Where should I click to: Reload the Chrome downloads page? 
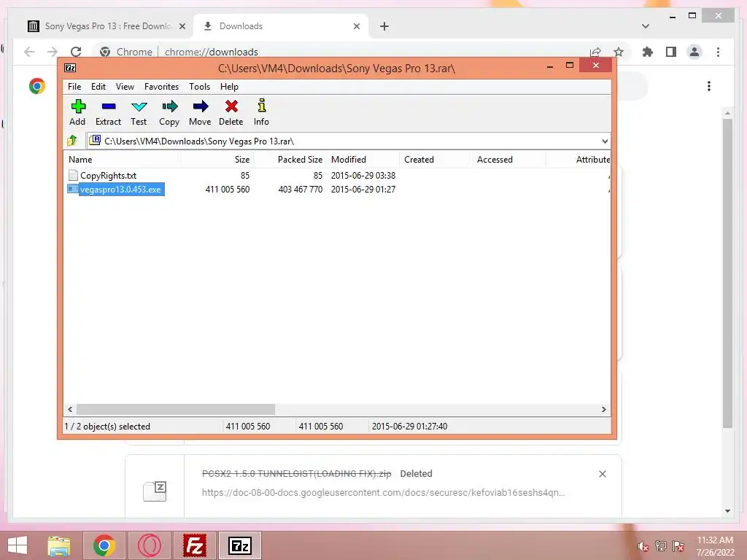[76, 52]
